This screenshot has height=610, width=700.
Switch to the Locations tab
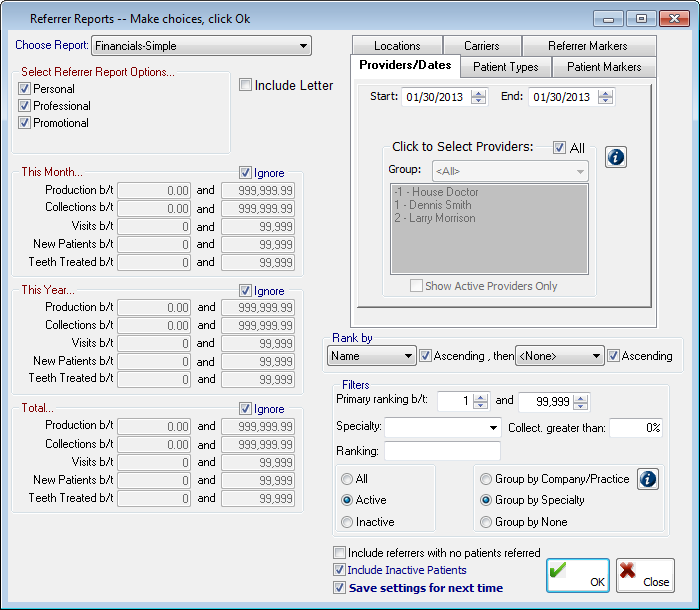coord(397,46)
